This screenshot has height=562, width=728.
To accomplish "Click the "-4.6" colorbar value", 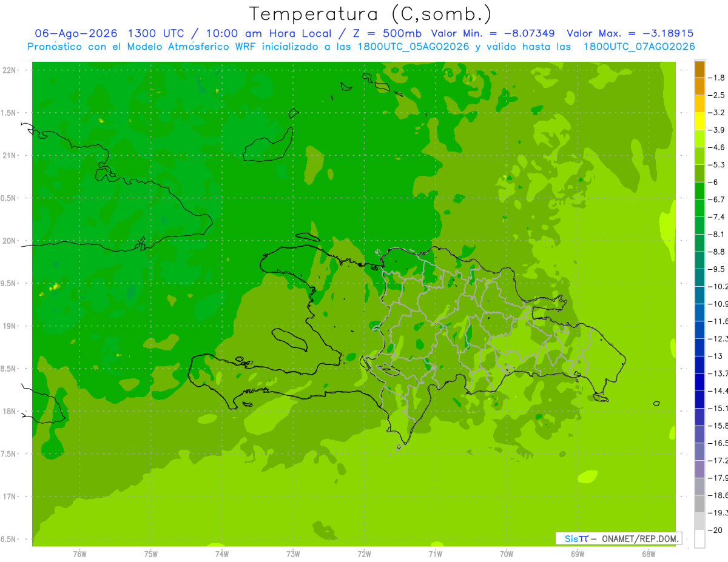I will pos(717,147).
